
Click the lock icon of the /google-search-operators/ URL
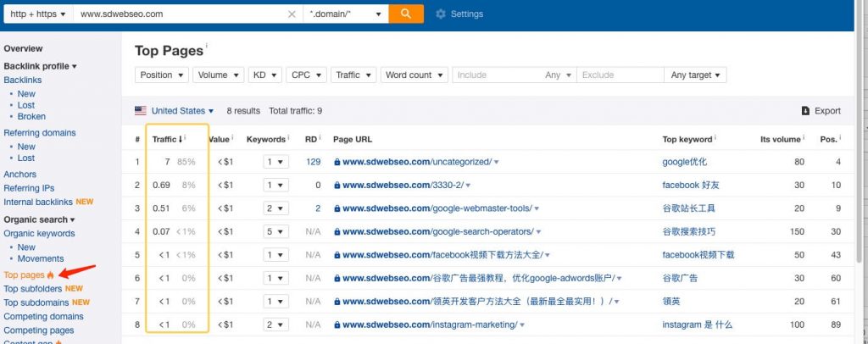click(337, 231)
